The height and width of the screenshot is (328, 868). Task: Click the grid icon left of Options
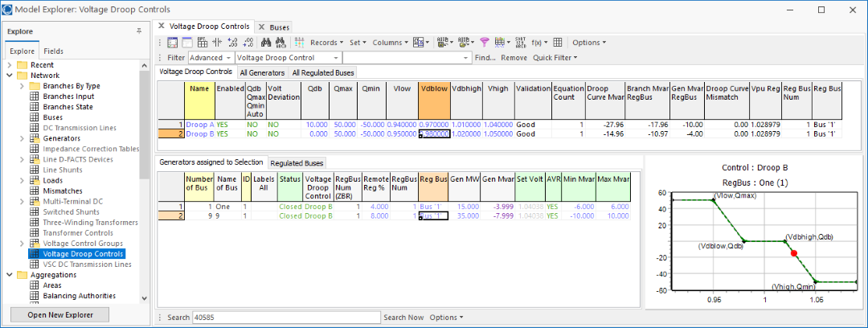coord(558,43)
